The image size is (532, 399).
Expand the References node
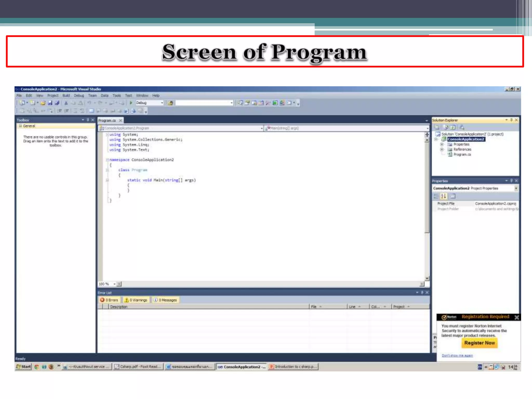tap(442, 149)
